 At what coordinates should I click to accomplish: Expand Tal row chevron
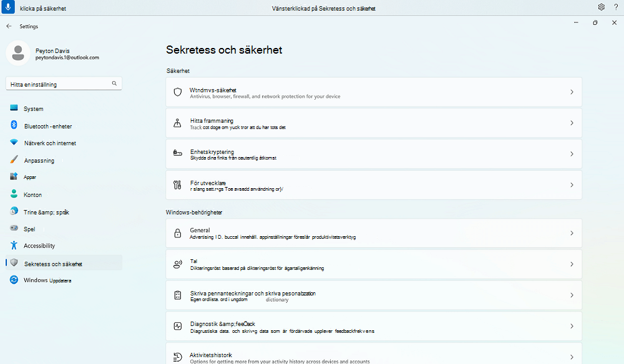572,264
